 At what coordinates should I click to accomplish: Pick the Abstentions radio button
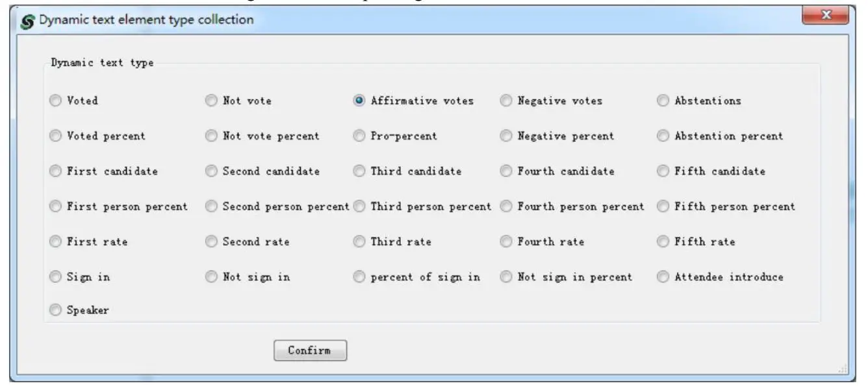(x=663, y=101)
